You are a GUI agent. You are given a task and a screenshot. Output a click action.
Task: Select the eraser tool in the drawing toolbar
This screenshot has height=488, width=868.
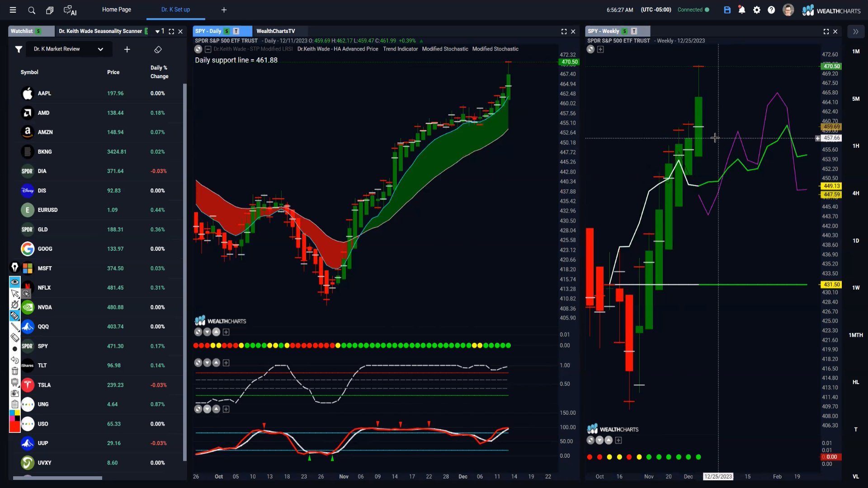(x=15, y=338)
